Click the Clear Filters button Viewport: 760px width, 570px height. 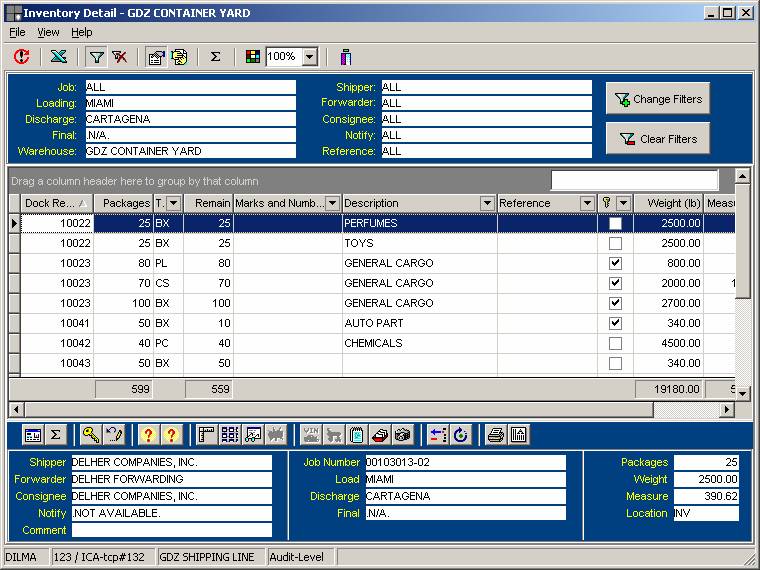tap(657, 138)
